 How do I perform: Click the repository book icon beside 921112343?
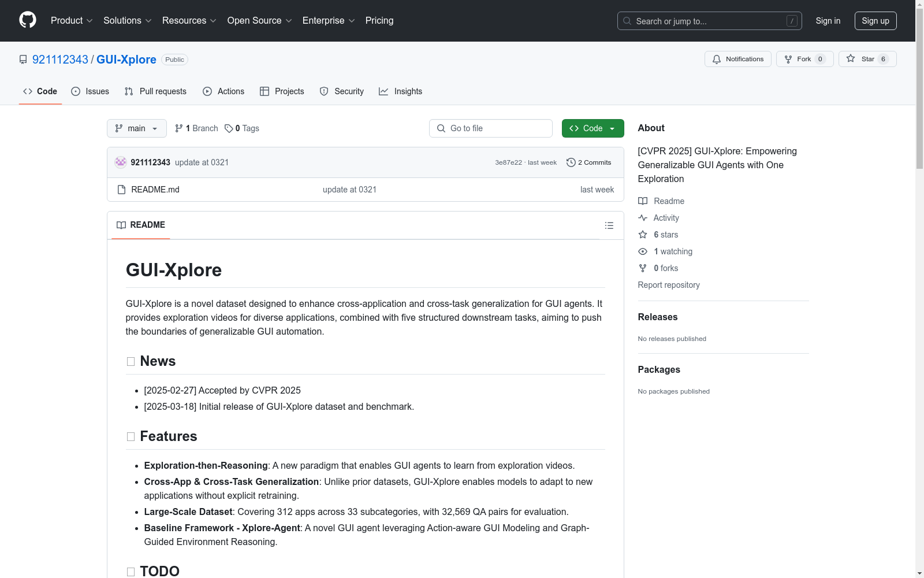23,60
